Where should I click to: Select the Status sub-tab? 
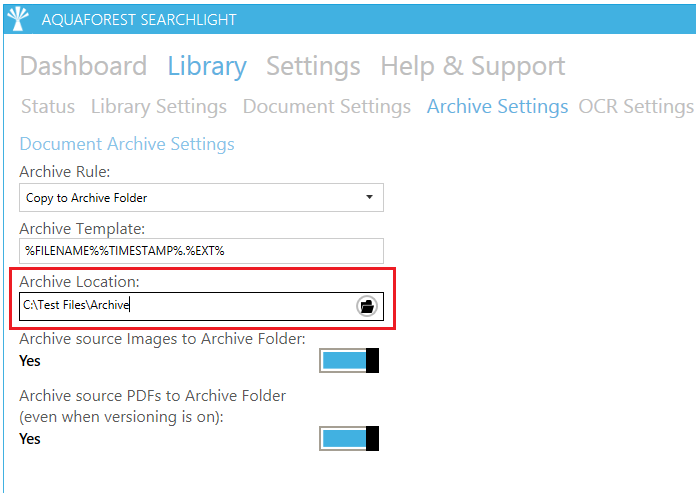(48, 106)
